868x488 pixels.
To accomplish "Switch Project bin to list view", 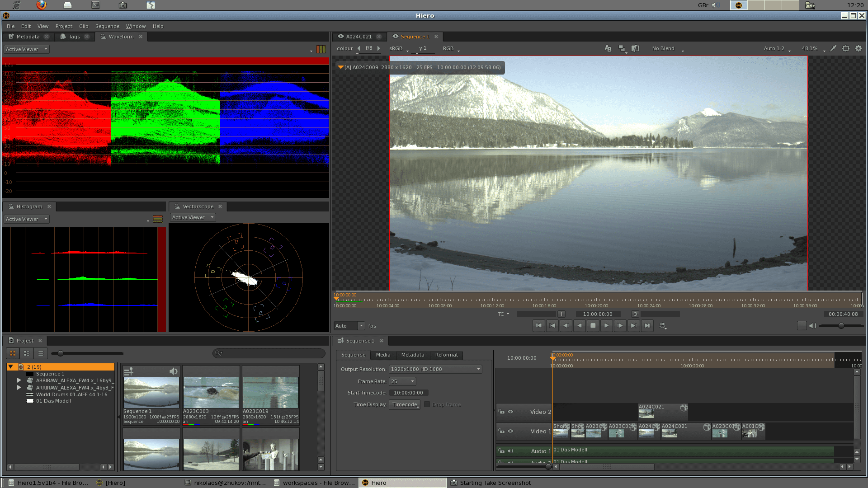I will pyautogui.click(x=41, y=353).
